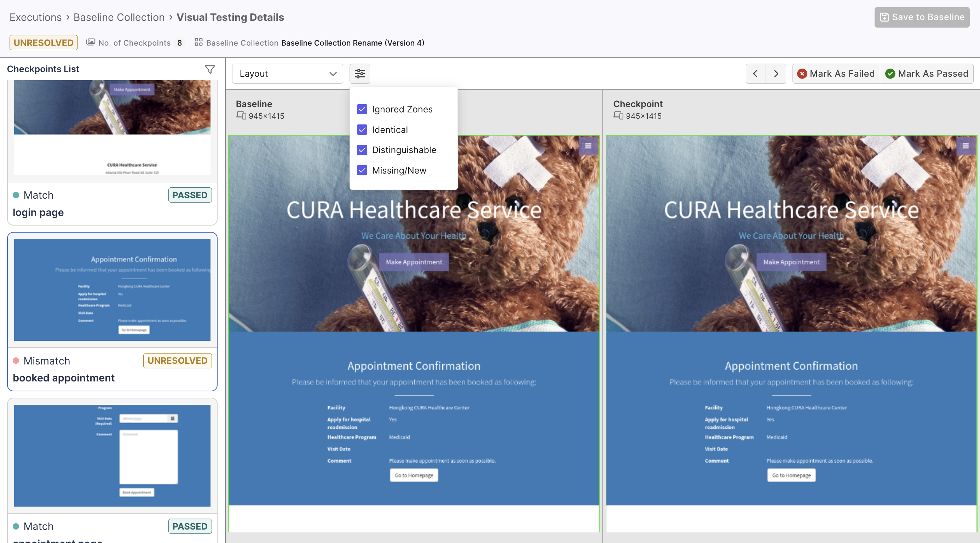980x543 pixels.
Task: Click the Baseline '945×1415' resolution text
Action: (266, 116)
